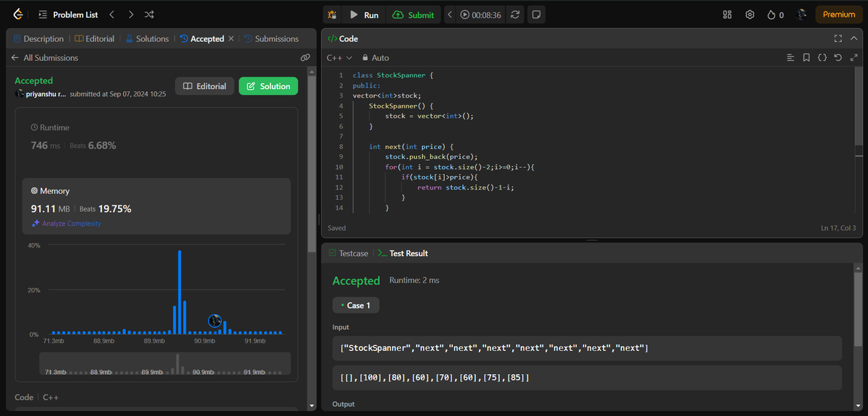868x416 pixels.
Task: Reset the timer with the refresh icon
Action: (515, 14)
